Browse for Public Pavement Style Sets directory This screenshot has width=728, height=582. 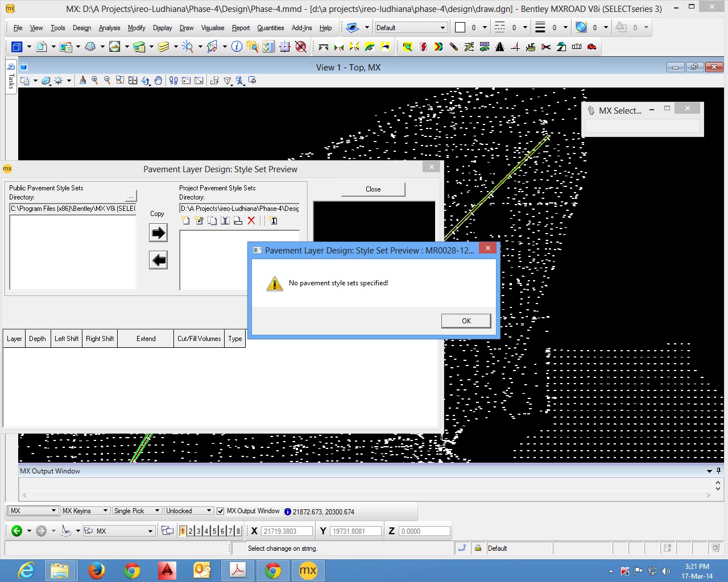click(x=131, y=196)
